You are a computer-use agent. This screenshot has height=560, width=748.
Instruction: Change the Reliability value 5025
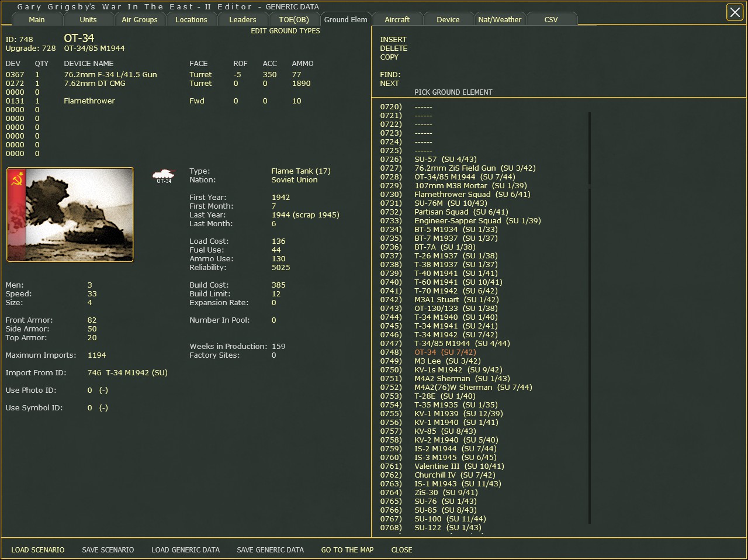coord(280,268)
